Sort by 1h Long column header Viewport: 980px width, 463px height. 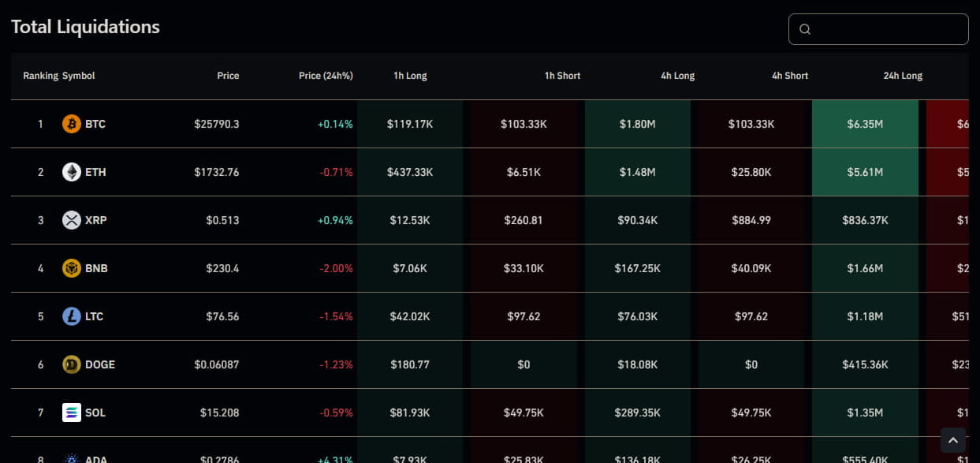(x=410, y=76)
